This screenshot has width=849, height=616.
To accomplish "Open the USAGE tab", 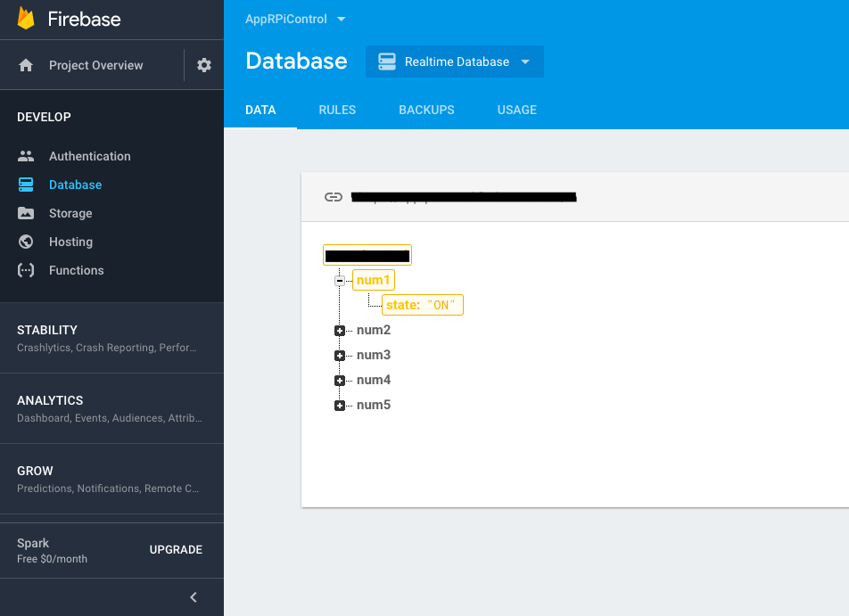I will pos(516,110).
